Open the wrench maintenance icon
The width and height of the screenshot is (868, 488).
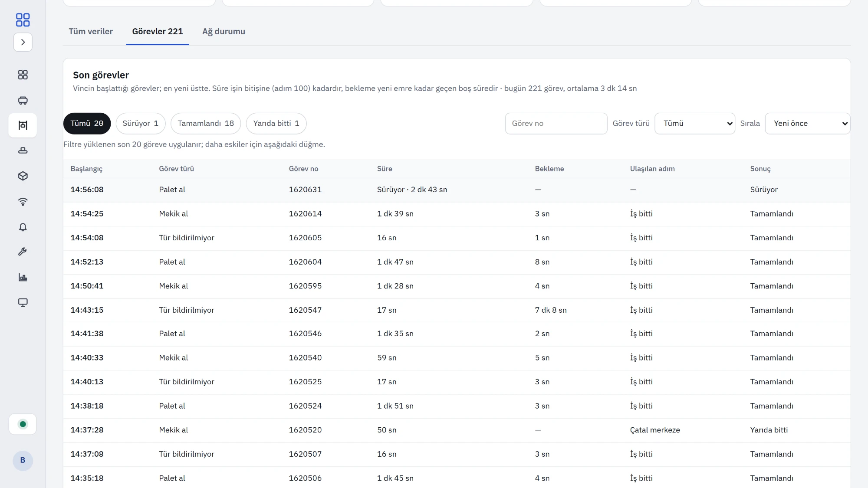(23, 252)
